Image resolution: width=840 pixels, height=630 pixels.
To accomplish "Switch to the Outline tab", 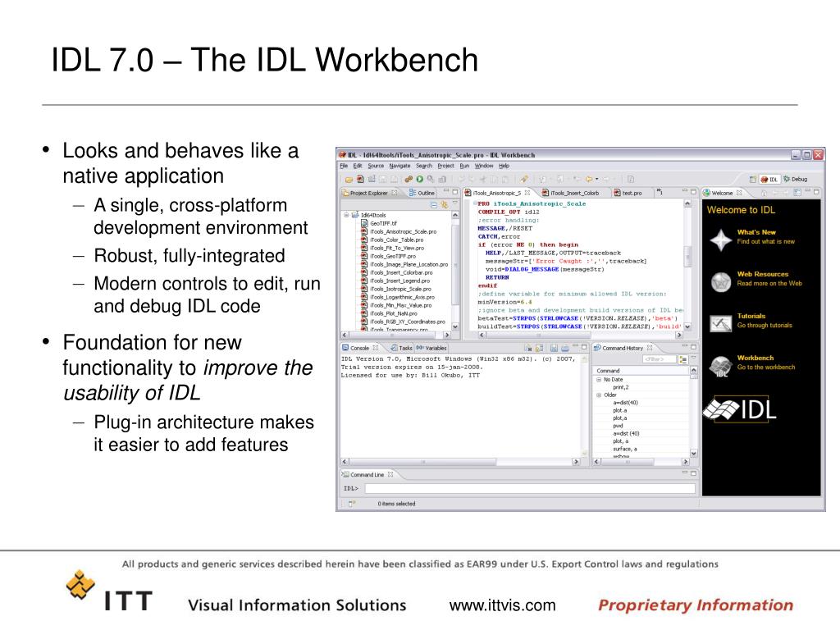I will (422, 193).
